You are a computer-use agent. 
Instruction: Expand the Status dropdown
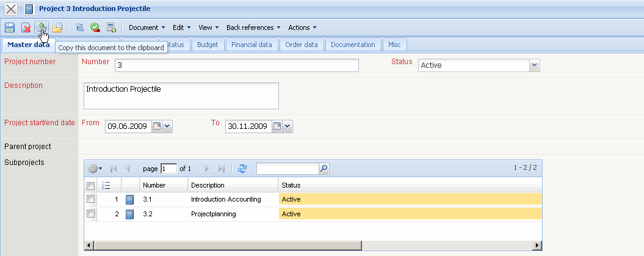coord(534,65)
